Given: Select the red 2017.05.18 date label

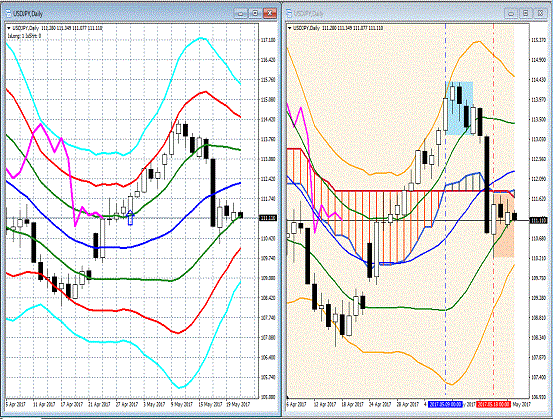Looking at the screenshot, I should [493, 404].
